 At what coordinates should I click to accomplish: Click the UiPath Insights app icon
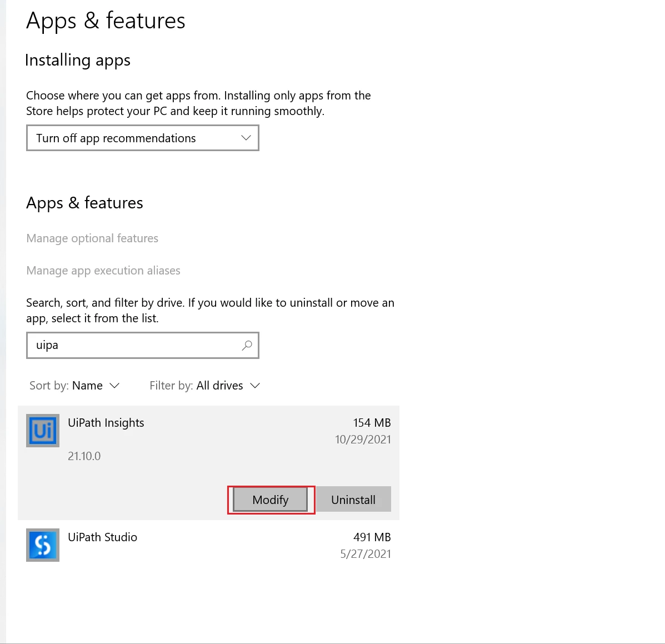click(43, 431)
